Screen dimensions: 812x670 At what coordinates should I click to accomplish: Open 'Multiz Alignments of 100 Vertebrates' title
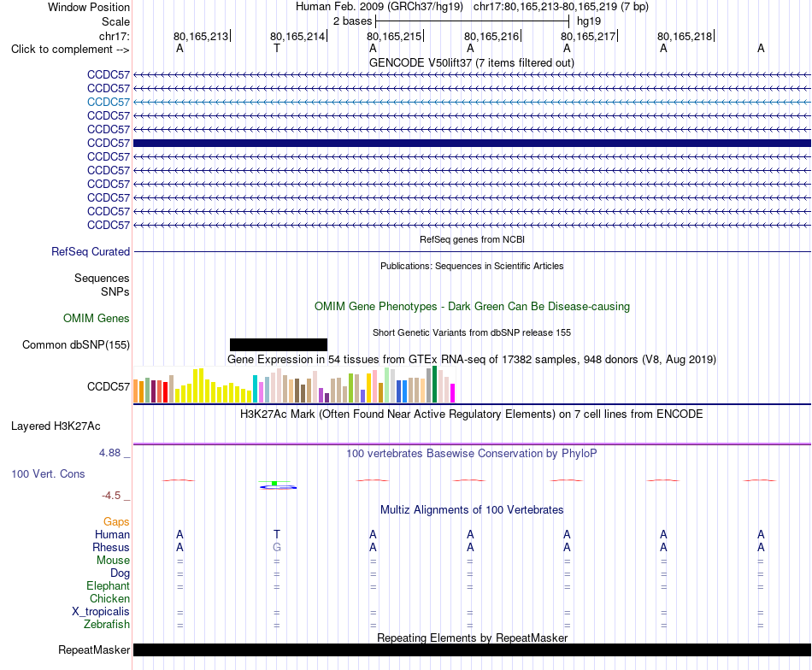[x=472, y=510]
